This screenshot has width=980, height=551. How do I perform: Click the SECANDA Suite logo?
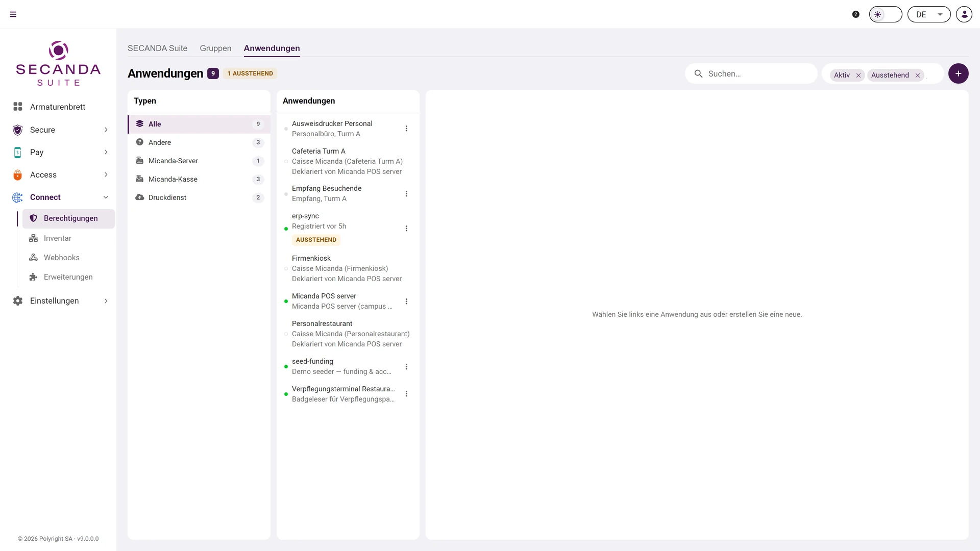[58, 63]
